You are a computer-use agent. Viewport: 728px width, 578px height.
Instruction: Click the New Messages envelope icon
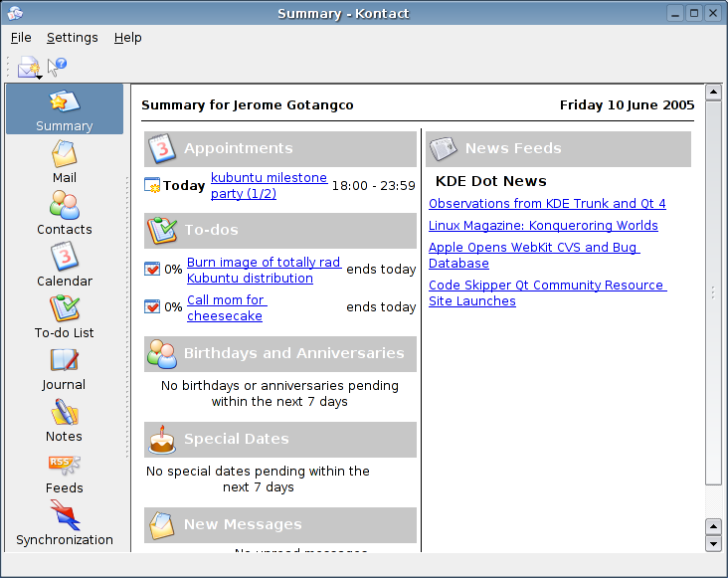161,525
